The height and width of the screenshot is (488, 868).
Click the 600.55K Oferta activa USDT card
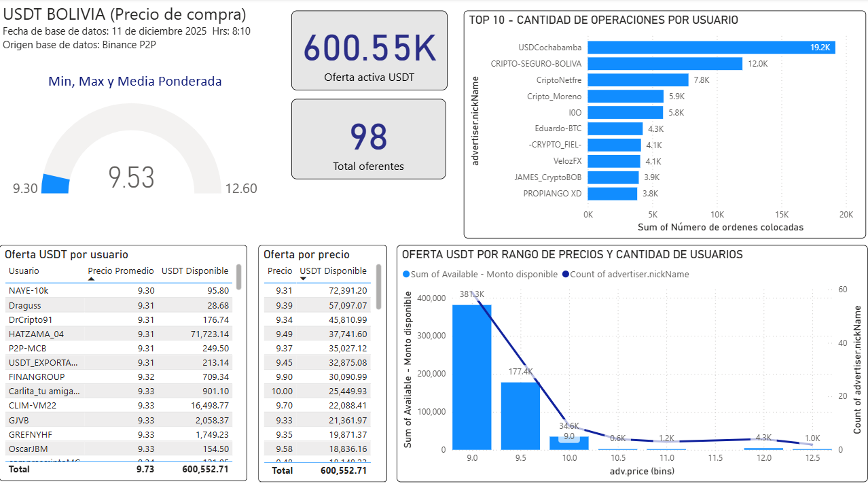pos(369,49)
